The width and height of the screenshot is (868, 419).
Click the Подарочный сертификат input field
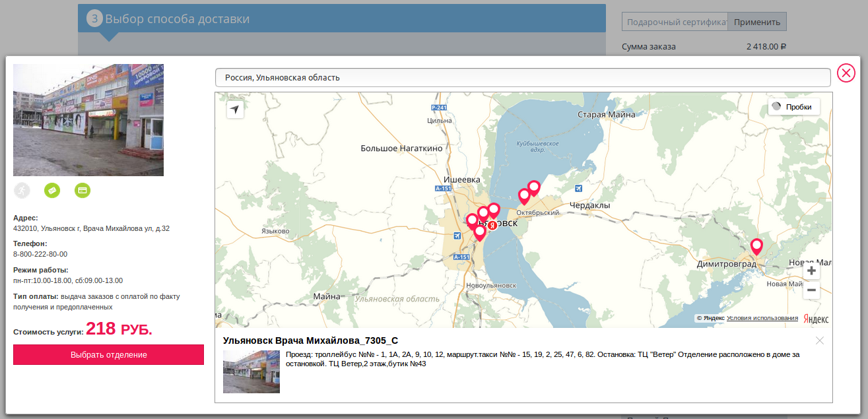click(x=674, y=22)
